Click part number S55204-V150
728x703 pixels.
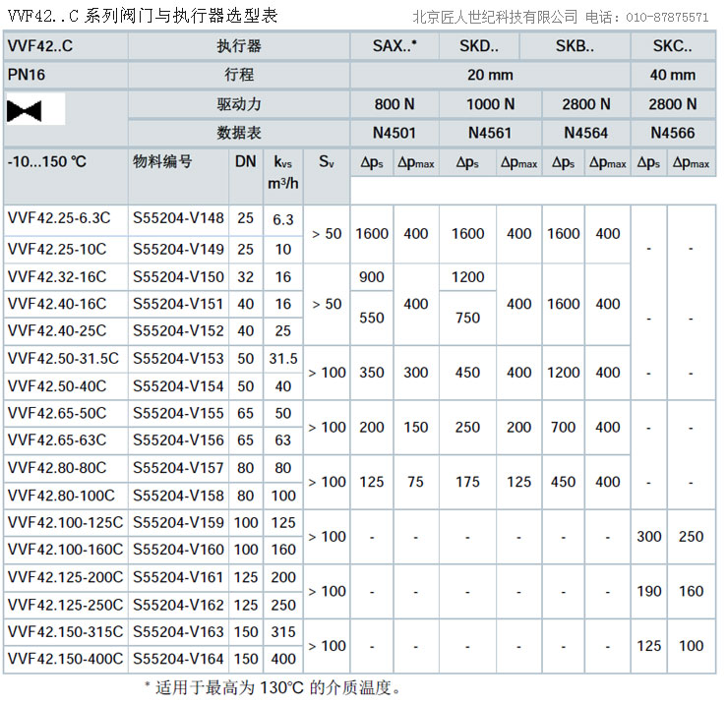178,277
